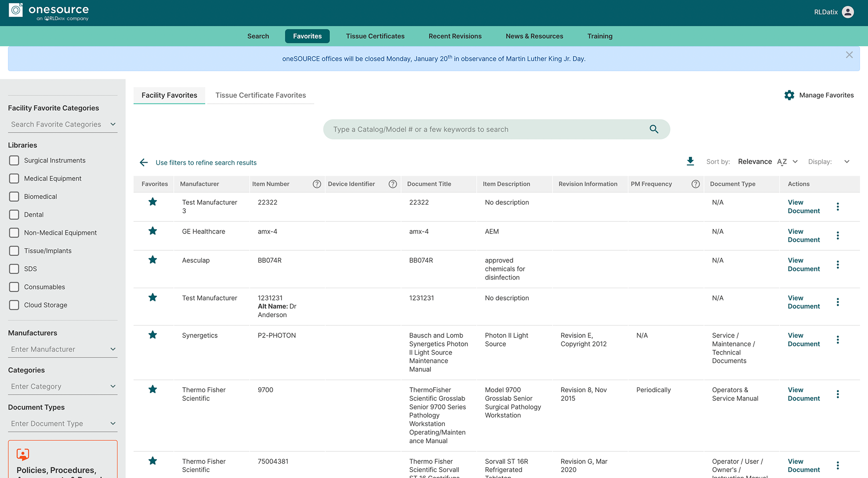Check the Tissue/Implants library
Screen dimensions: 868x478
click(x=14, y=251)
